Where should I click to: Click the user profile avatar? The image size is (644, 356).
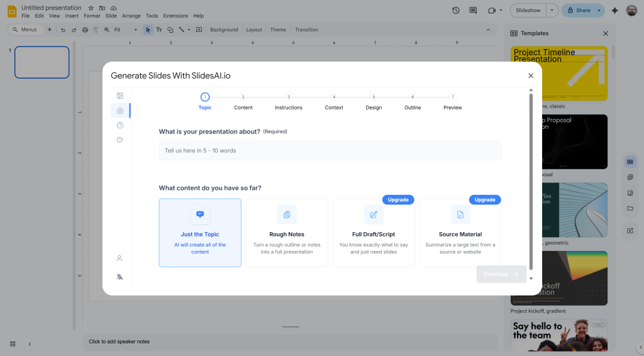tap(631, 10)
